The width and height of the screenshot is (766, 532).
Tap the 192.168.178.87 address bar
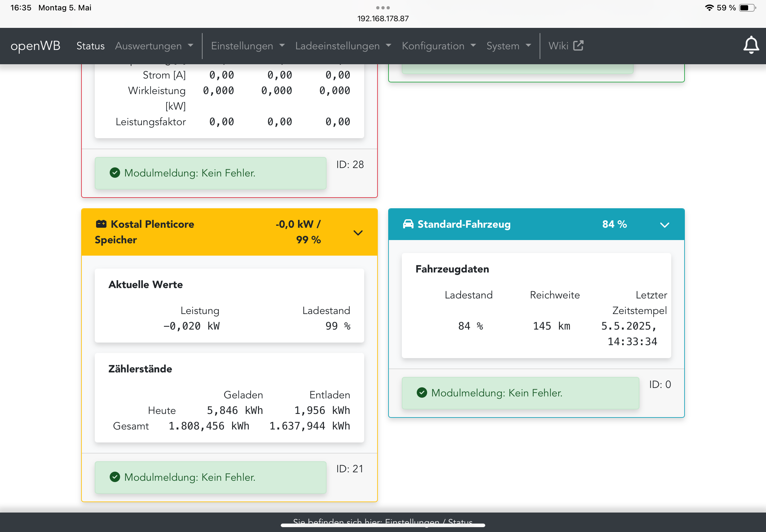coord(383,19)
